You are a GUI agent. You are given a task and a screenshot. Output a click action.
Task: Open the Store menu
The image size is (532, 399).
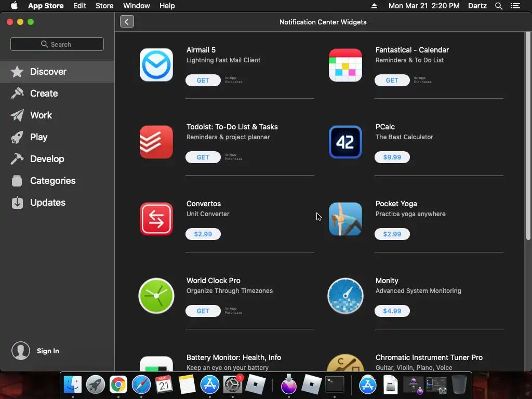(x=104, y=6)
